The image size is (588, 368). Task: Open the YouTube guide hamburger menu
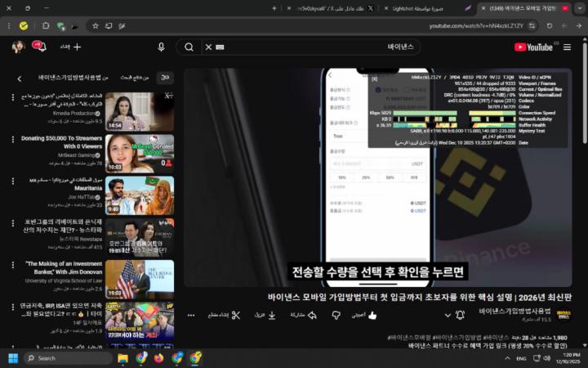coord(567,47)
